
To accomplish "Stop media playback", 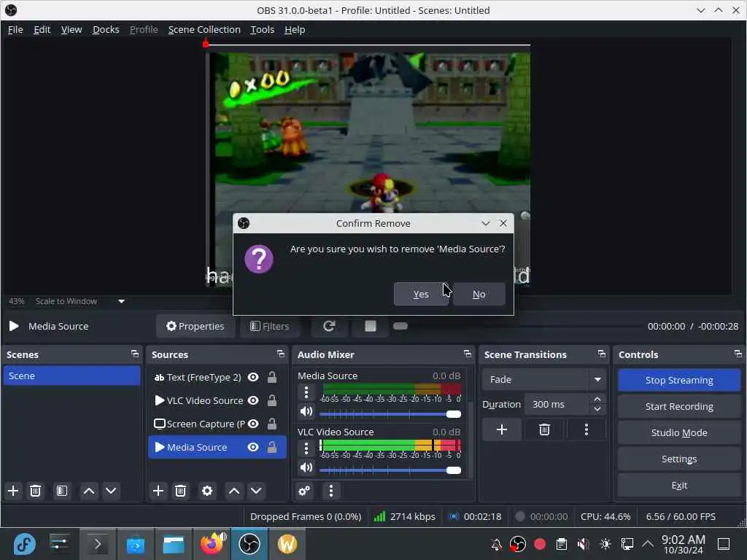I will pyautogui.click(x=370, y=326).
